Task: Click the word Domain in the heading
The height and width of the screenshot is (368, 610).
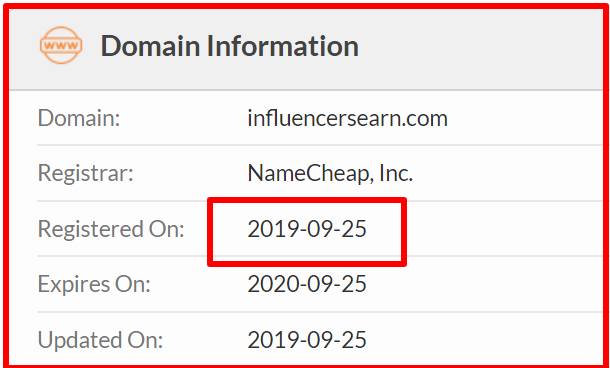Action: [150, 46]
